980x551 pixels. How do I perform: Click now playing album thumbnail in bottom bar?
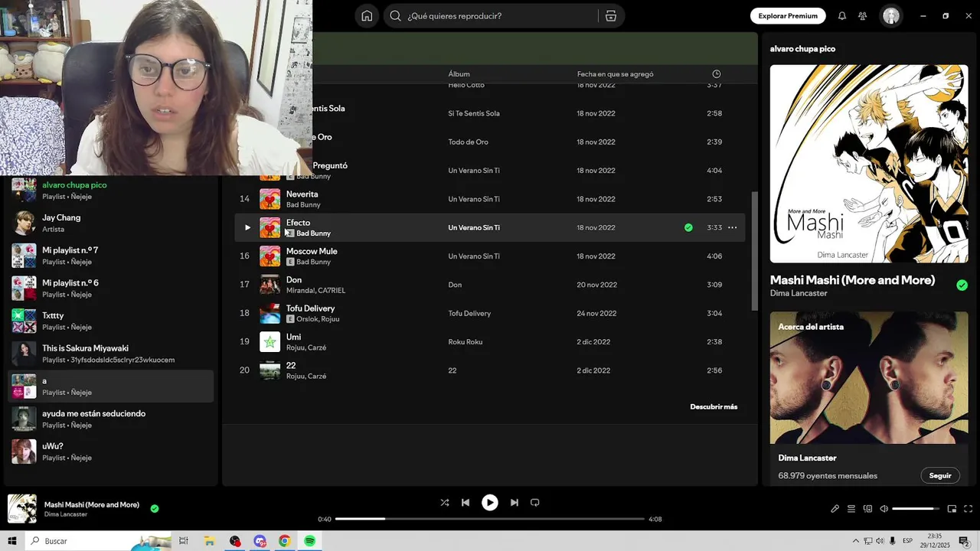click(x=21, y=509)
